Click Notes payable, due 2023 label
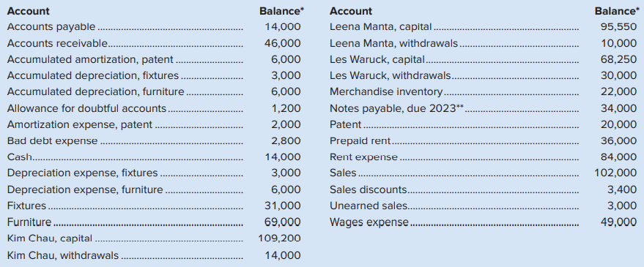Screen dimensions: 644x267 click(393, 108)
